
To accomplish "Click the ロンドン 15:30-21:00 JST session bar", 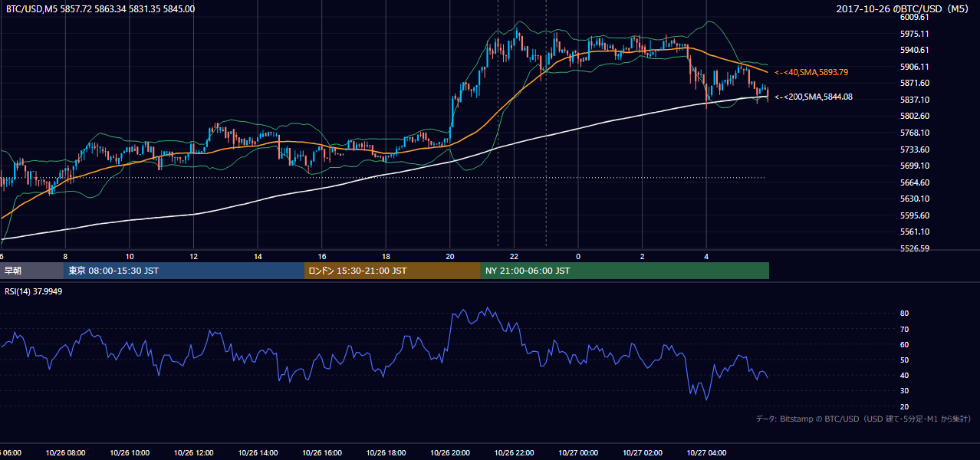I will pos(393,271).
